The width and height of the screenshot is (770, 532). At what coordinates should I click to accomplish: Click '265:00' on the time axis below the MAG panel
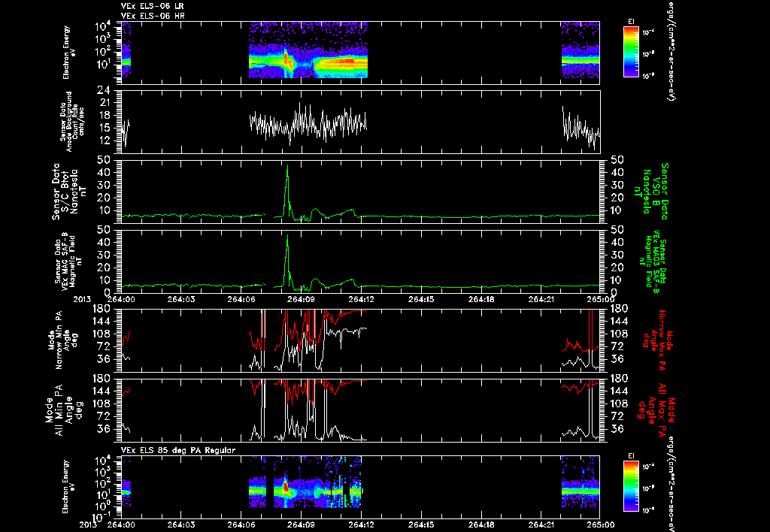(x=600, y=299)
